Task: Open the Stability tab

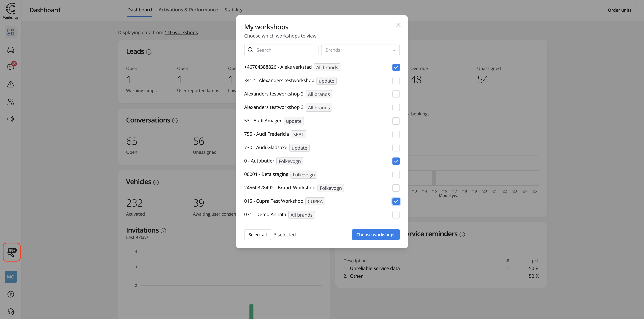Action: coord(233,10)
